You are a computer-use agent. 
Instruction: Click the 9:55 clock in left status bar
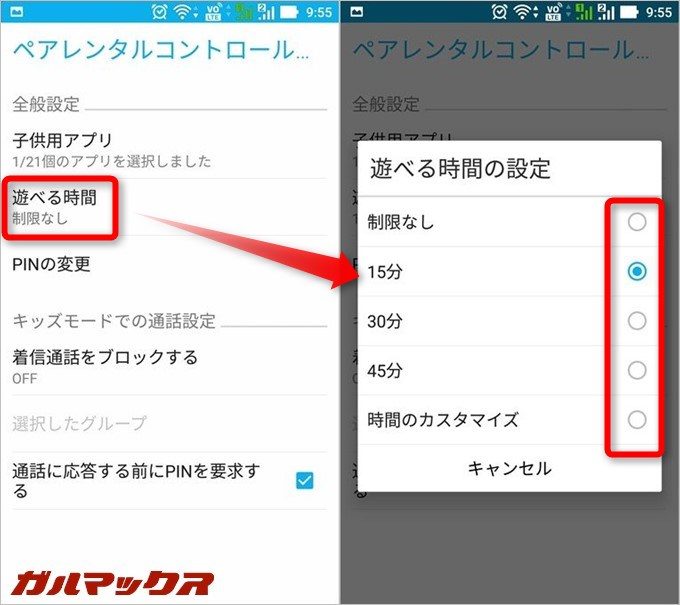[319, 12]
